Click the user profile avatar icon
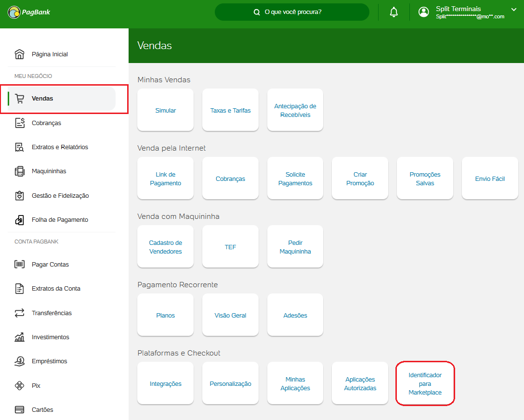524x420 pixels. pos(423,12)
